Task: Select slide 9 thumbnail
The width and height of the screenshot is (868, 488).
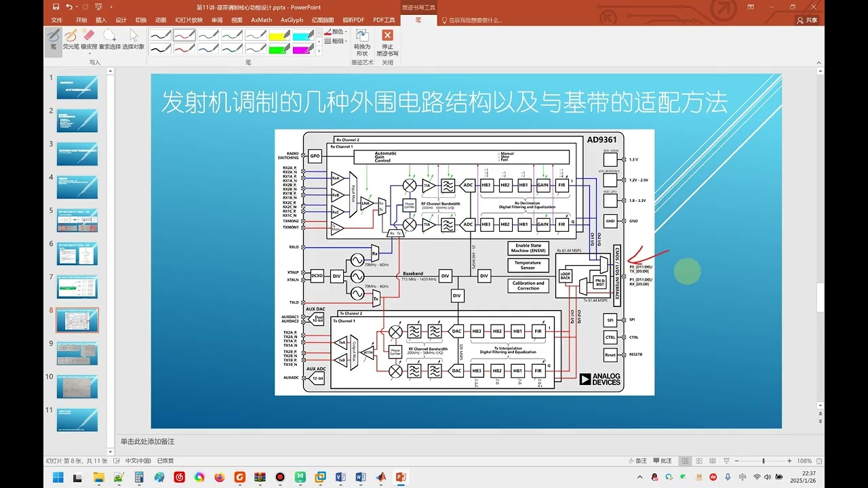Action: pos(77,353)
